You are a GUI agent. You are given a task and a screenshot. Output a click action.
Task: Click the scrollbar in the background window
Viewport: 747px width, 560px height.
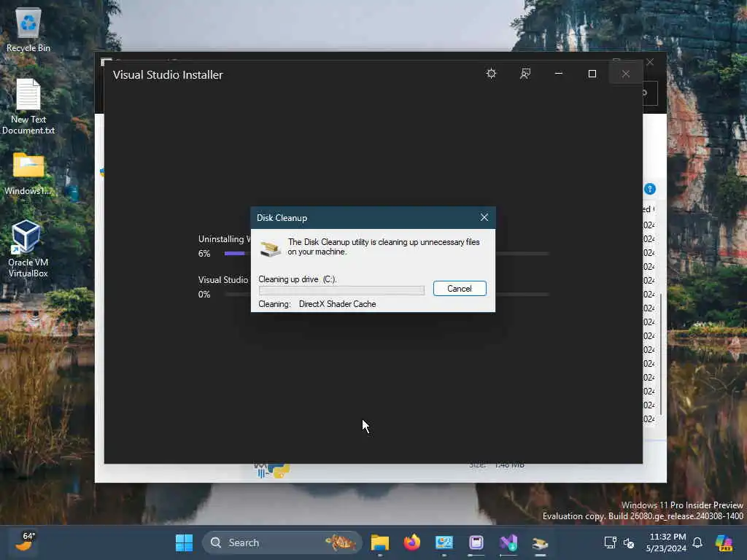point(661,354)
